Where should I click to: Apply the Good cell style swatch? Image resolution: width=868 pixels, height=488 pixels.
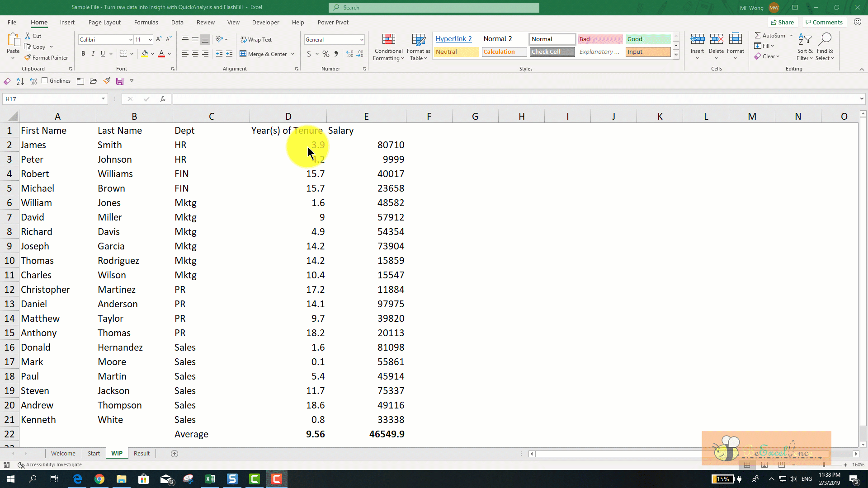pyautogui.click(x=647, y=39)
